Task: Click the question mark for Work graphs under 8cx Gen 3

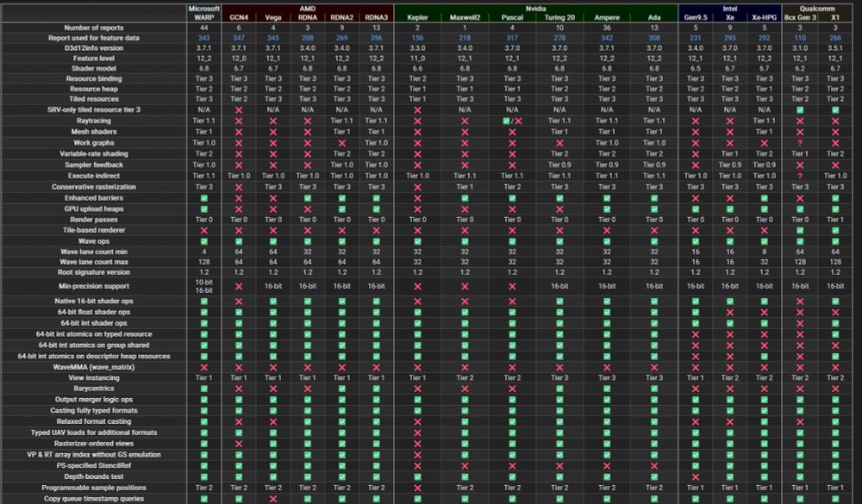Action: click(800, 143)
